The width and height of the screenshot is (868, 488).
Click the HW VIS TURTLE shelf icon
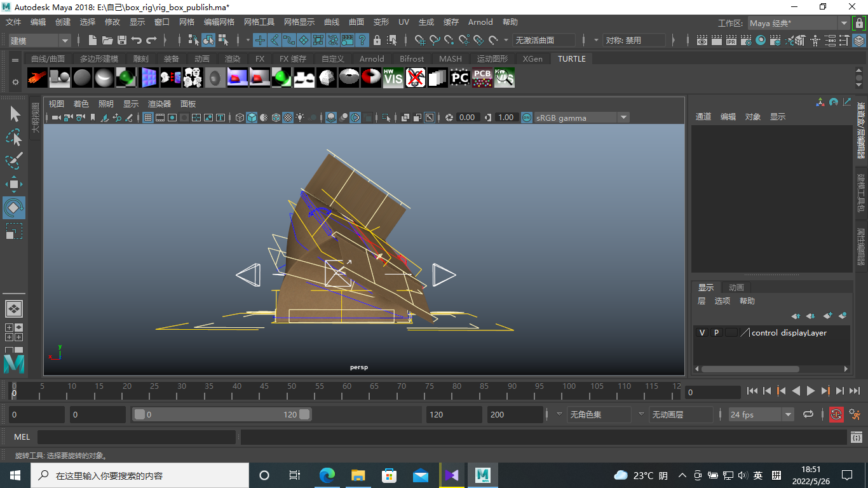(x=393, y=78)
